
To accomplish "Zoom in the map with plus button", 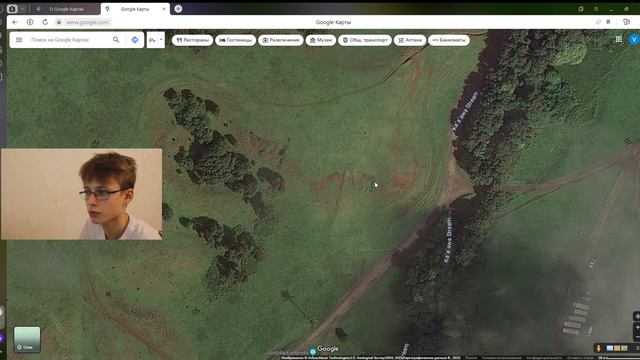I will [637, 327].
